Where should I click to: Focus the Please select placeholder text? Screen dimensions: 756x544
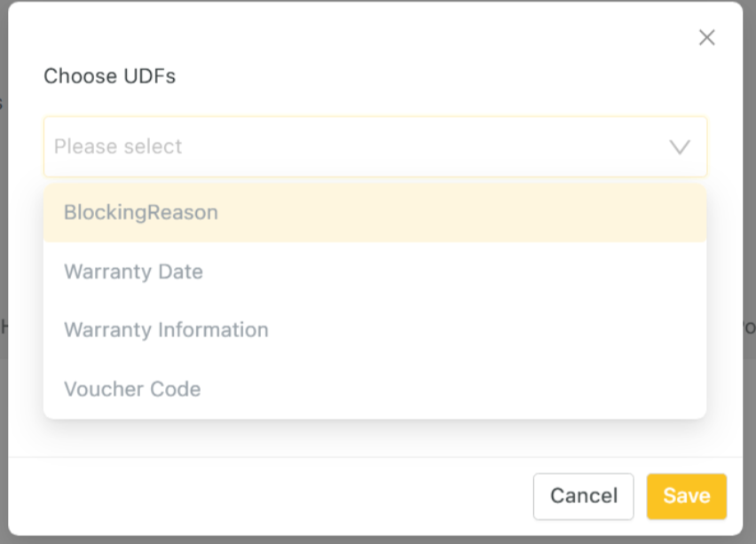(118, 146)
